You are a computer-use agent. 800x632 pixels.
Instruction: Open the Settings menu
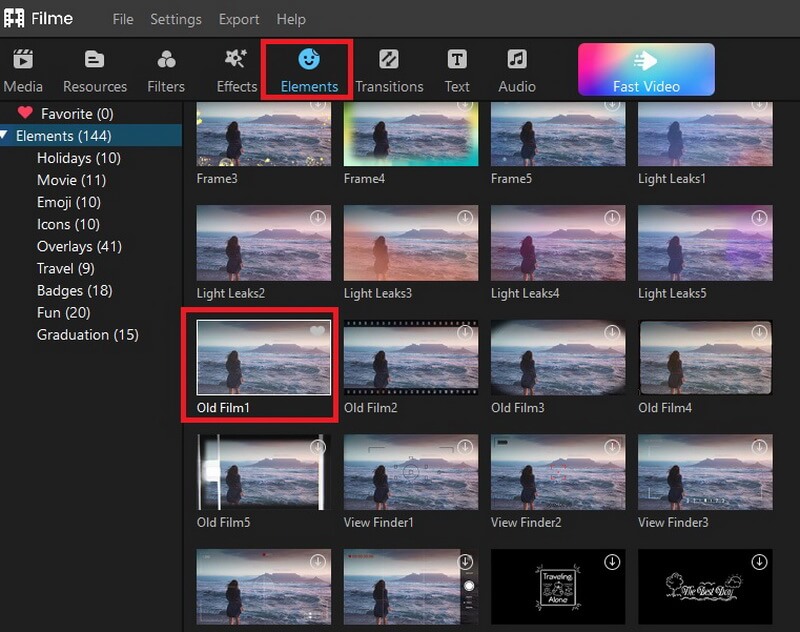coord(176,19)
